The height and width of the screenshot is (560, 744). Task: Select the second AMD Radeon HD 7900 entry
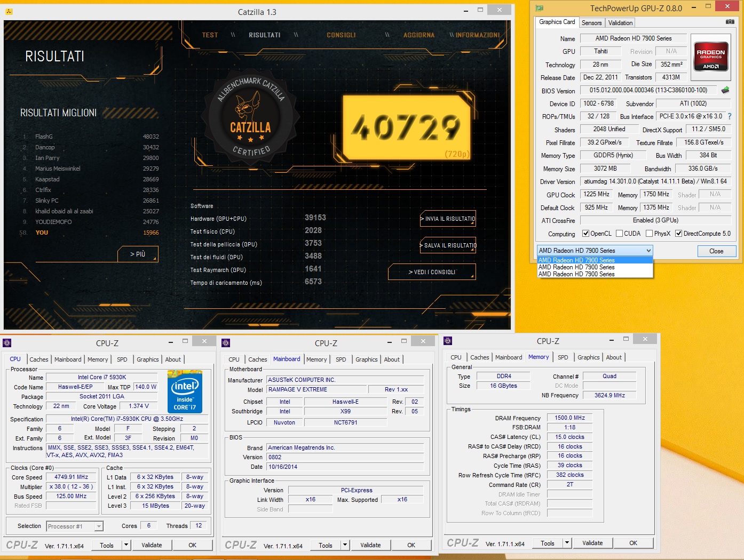(x=595, y=267)
